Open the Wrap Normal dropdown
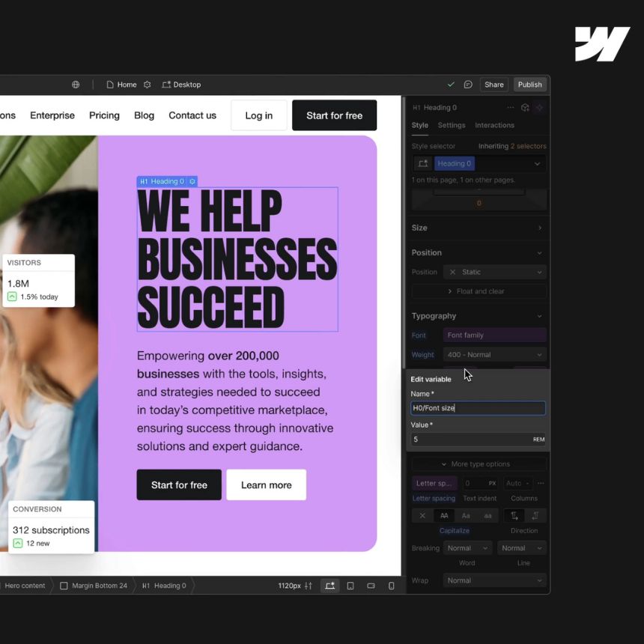 [494, 581]
